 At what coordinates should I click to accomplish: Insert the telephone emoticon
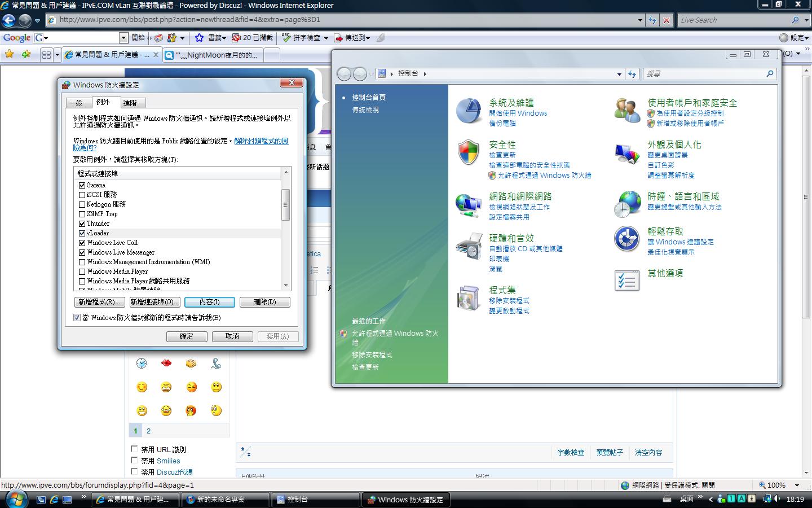(x=216, y=363)
